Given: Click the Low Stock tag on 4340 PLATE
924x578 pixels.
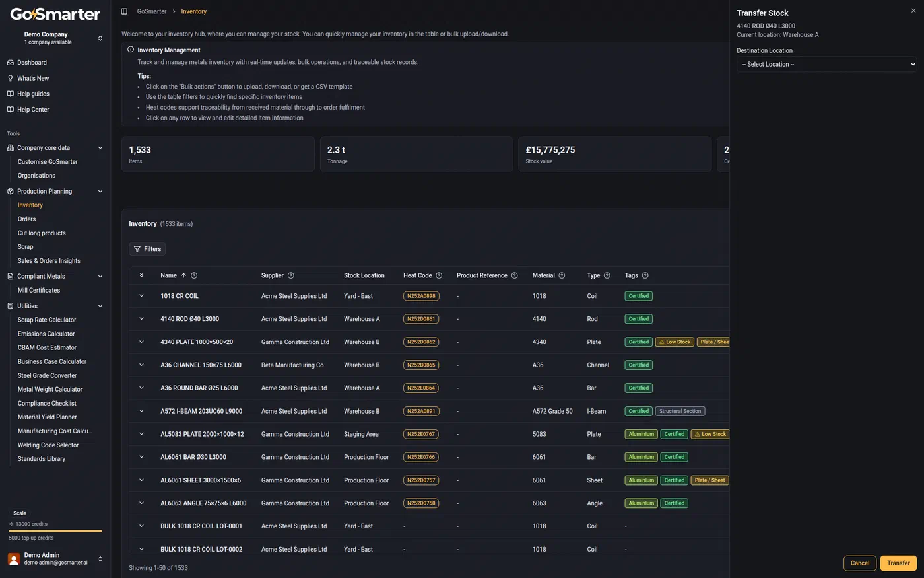Looking at the screenshot, I should [x=675, y=342].
